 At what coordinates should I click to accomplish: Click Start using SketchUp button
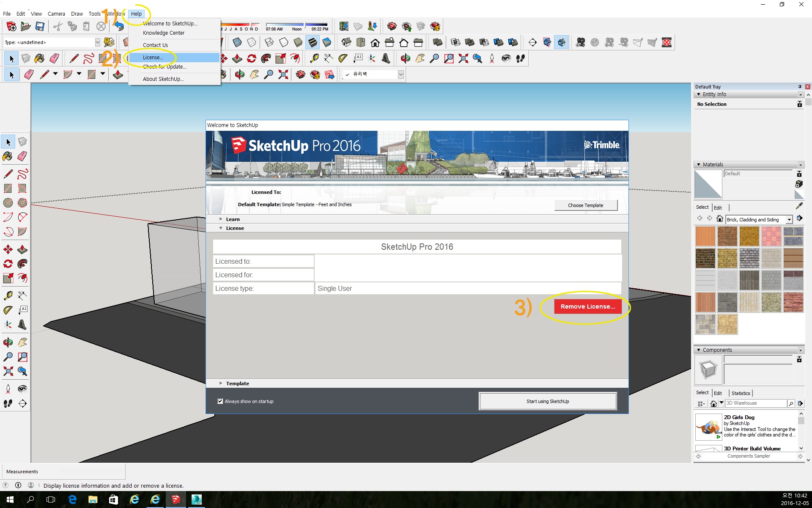pos(548,401)
